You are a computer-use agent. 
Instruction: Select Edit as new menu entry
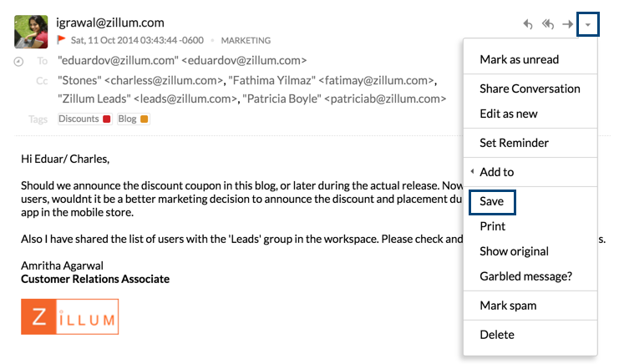(509, 114)
